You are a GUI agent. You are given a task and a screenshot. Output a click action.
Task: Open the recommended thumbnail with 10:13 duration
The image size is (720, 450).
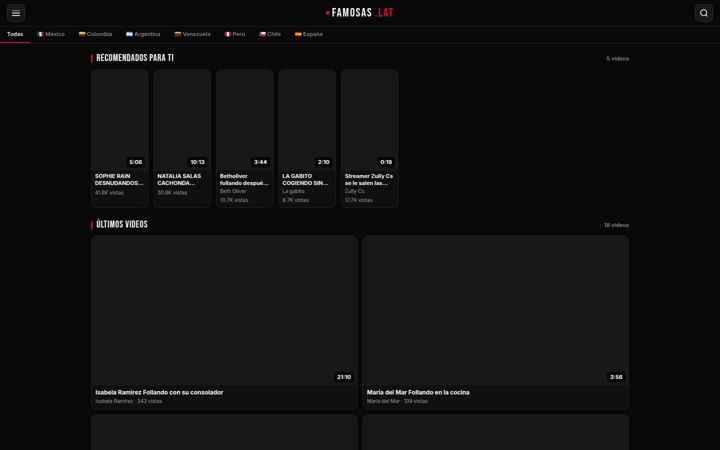(182, 120)
